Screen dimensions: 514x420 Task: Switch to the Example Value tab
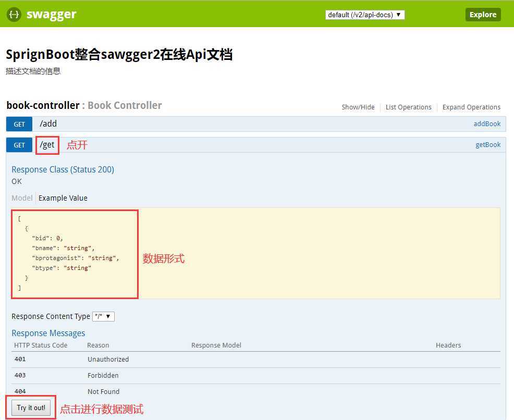63,198
